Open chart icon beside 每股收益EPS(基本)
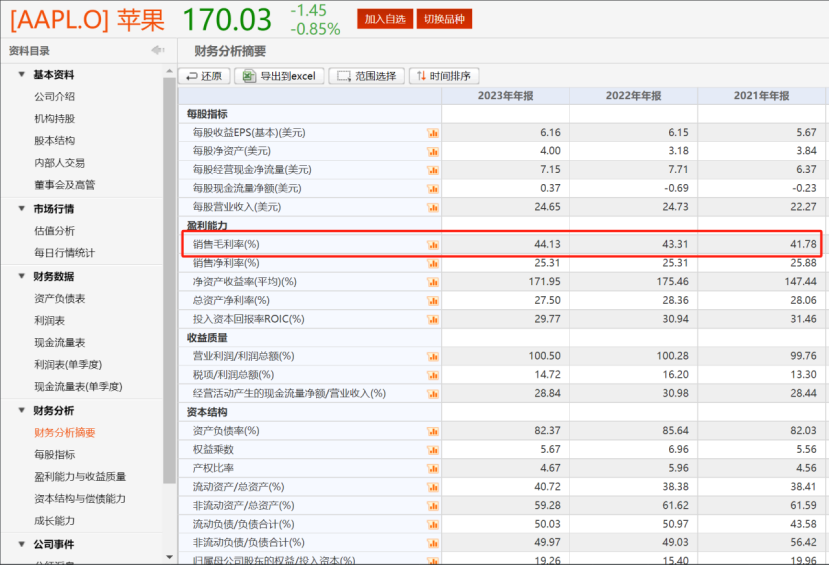Viewport: 830px width, 565px height. [x=433, y=133]
